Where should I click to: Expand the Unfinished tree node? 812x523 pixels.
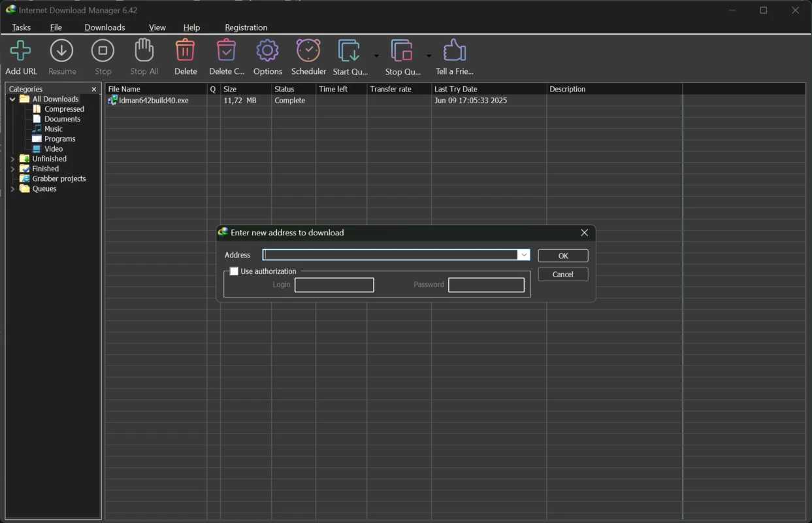[x=12, y=159]
